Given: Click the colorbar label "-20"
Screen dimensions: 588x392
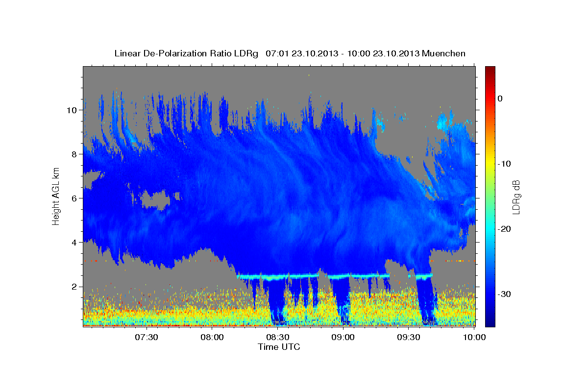Looking at the screenshot, I should [x=504, y=229].
